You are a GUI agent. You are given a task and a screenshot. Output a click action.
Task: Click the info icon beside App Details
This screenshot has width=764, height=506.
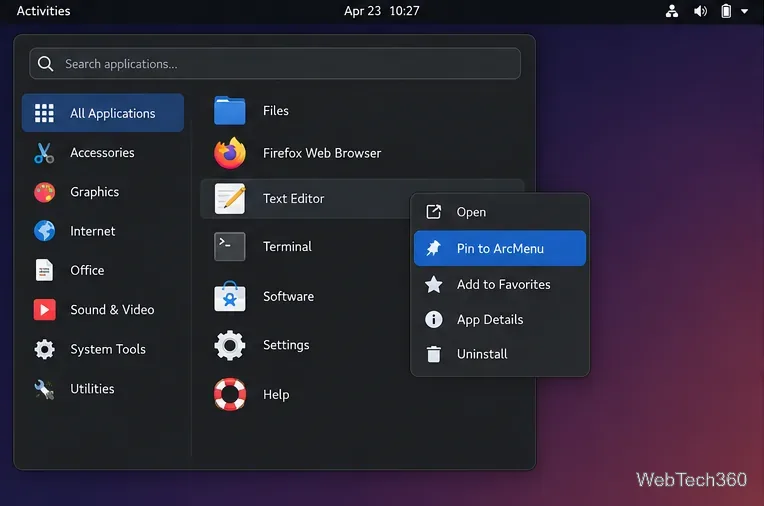pos(434,319)
